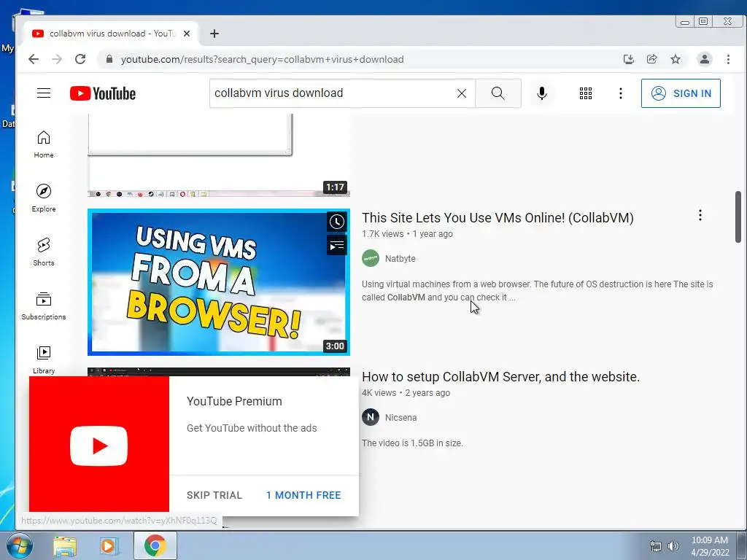Open Shorts in the sidebar

coord(44,252)
